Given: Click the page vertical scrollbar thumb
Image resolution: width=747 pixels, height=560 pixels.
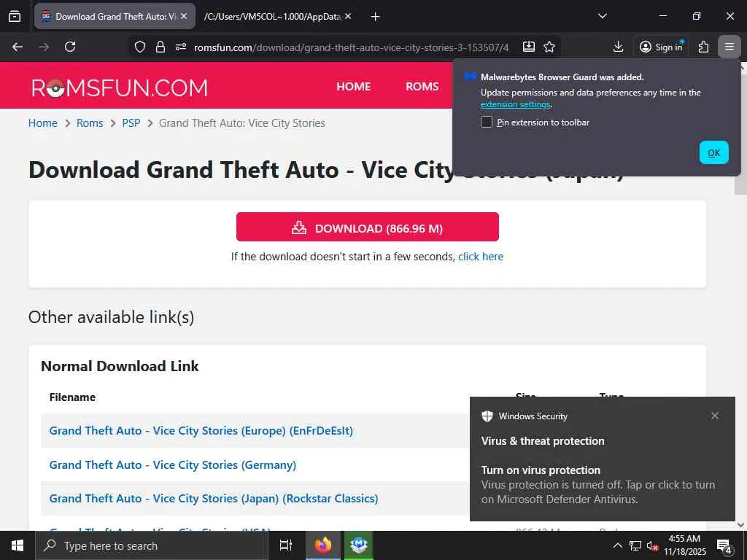Looking at the screenshot, I should (740, 133).
